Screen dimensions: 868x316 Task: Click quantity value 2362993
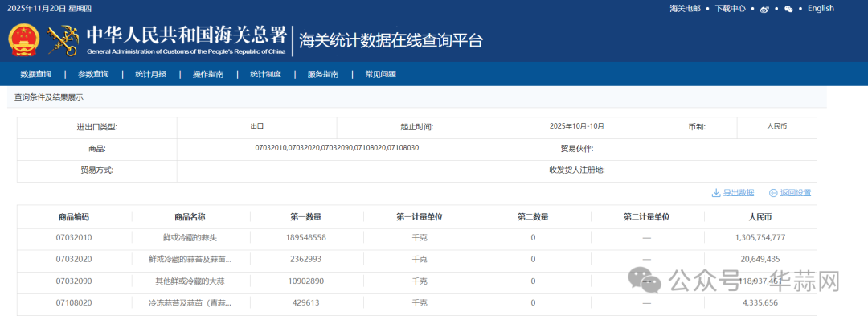[306, 259]
